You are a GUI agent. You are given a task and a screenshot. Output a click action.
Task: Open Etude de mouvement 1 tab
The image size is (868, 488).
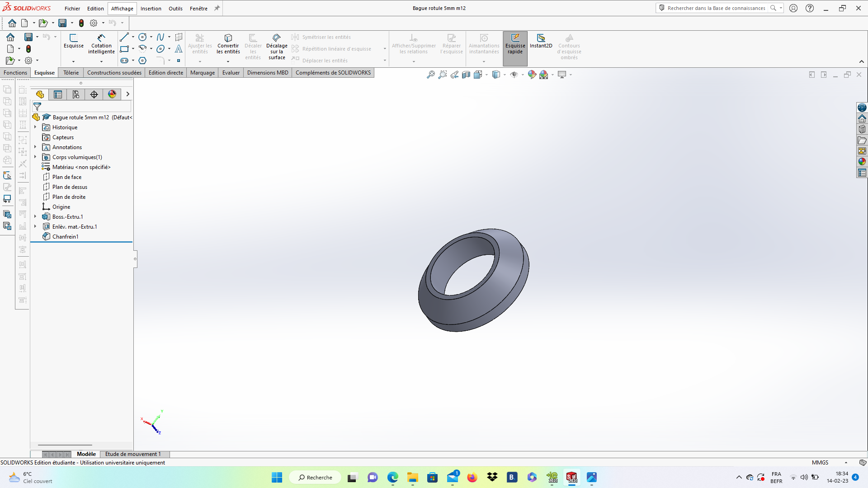click(x=133, y=454)
